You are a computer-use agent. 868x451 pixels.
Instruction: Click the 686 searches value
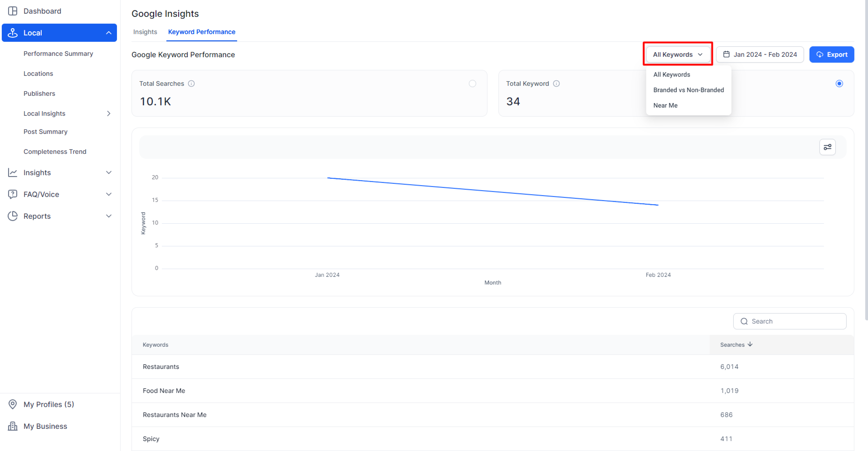tap(727, 415)
